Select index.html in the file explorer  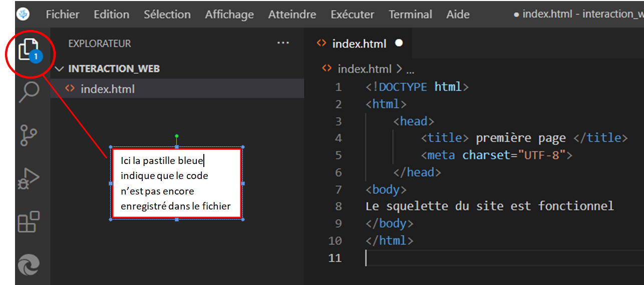click(107, 89)
